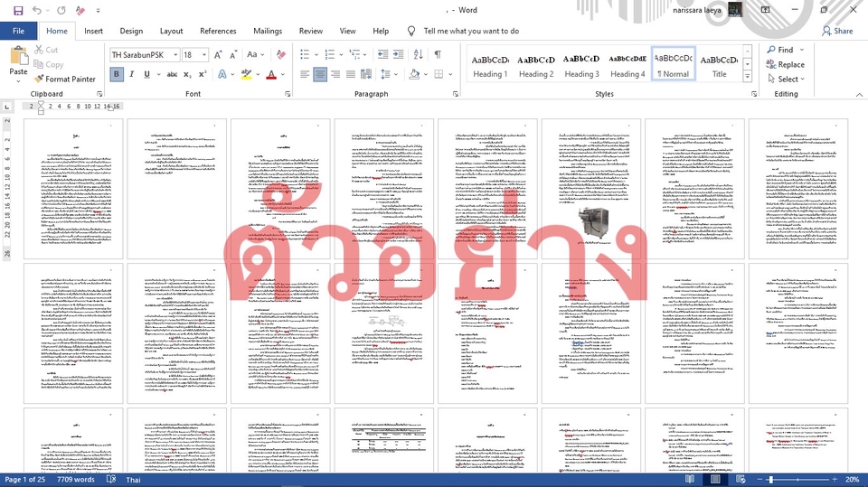Toggle Center alignment

320,74
